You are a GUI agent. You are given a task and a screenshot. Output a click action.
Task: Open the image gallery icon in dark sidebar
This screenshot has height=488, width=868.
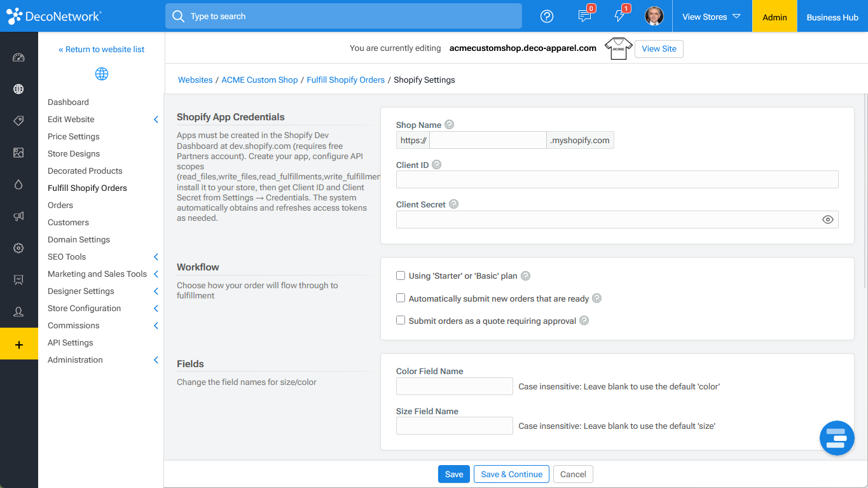pos(18,153)
